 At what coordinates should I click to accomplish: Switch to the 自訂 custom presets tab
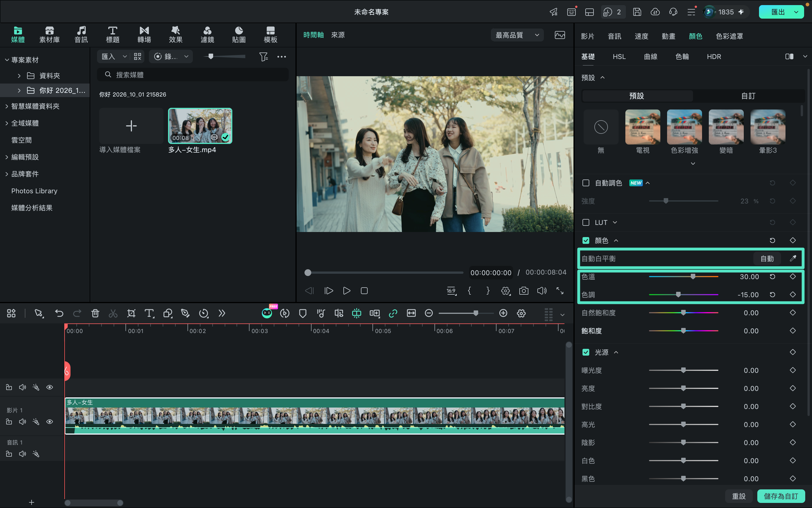coord(748,96)
